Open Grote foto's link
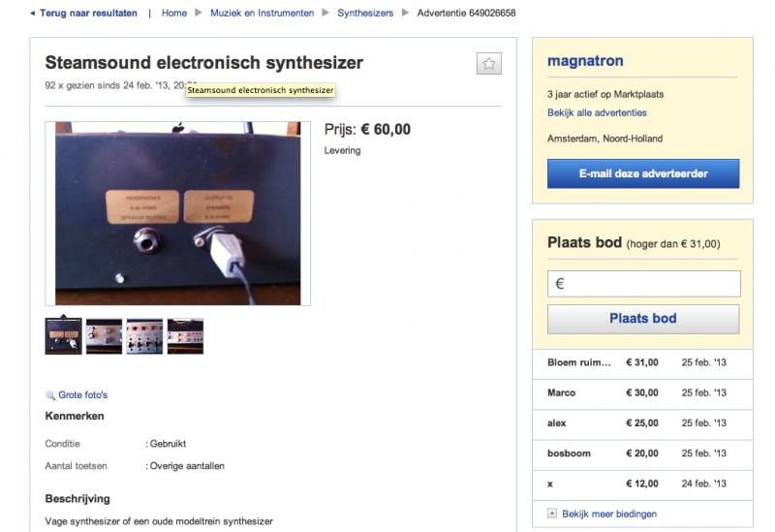Image resolution: width=775 pixels, height=532 pixels. point(83,395)
